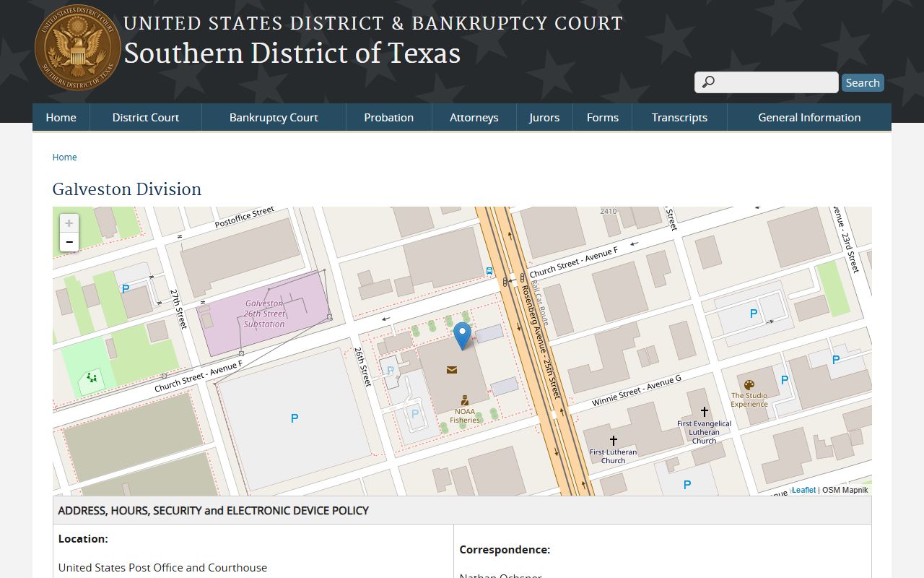Click the Postoffice Street map label
The width and height of the screenshot is (924, 578).
[245, 217]
